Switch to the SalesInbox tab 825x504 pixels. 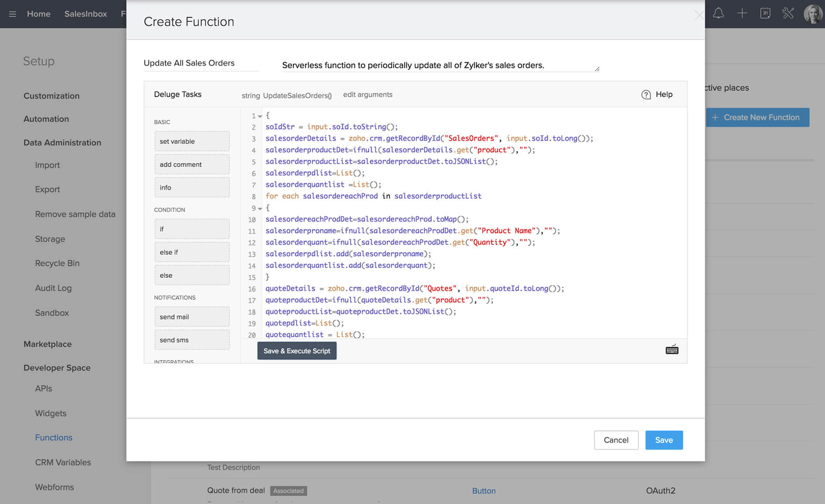click(x=85, y=14)
